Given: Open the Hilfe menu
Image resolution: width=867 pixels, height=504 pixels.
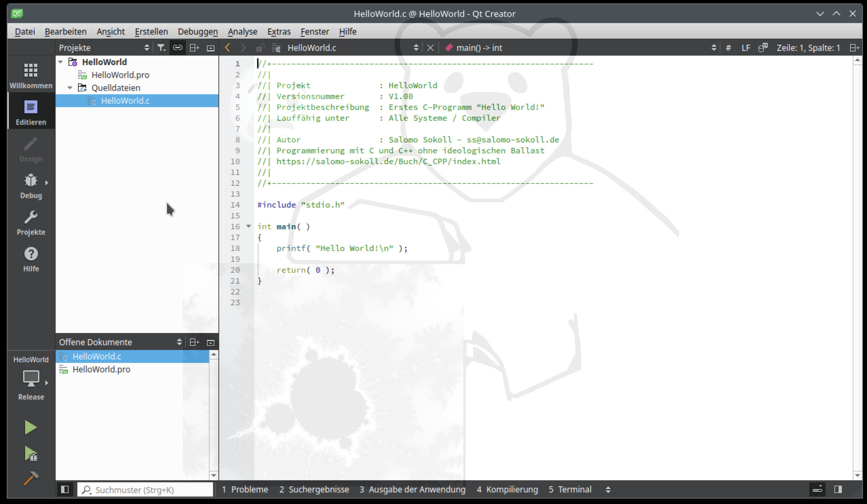Looking at the screenshot, I should 348,32.
